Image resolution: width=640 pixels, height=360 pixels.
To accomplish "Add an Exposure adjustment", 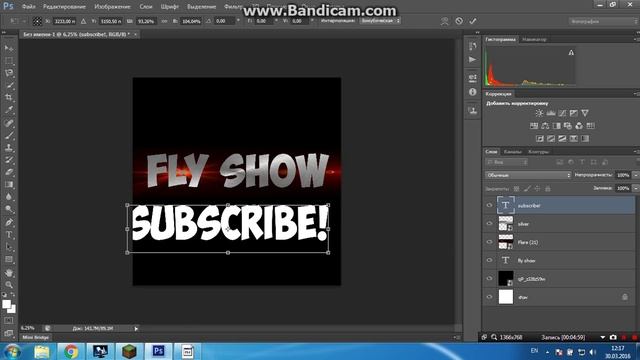I will click(x=573, y=113).
